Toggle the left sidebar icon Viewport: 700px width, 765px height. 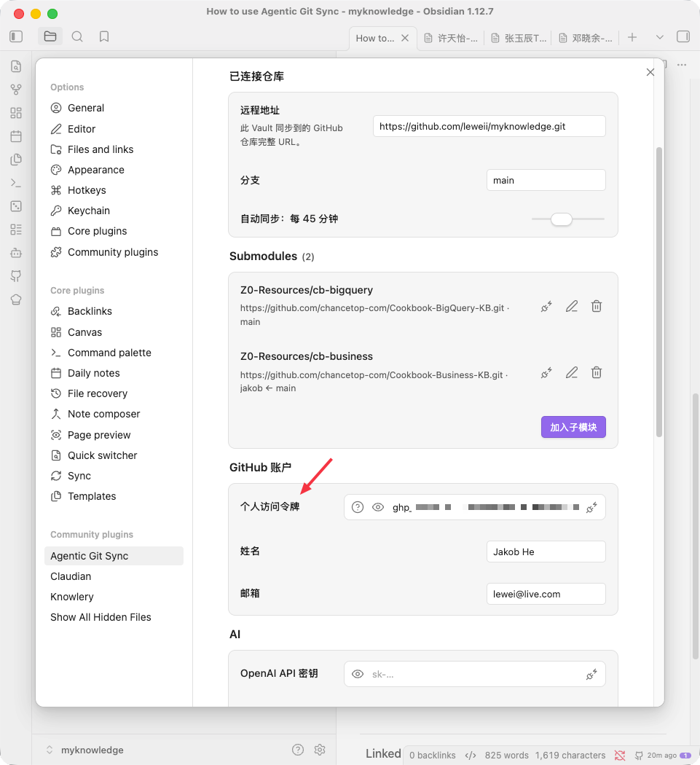tap(16, 36)
